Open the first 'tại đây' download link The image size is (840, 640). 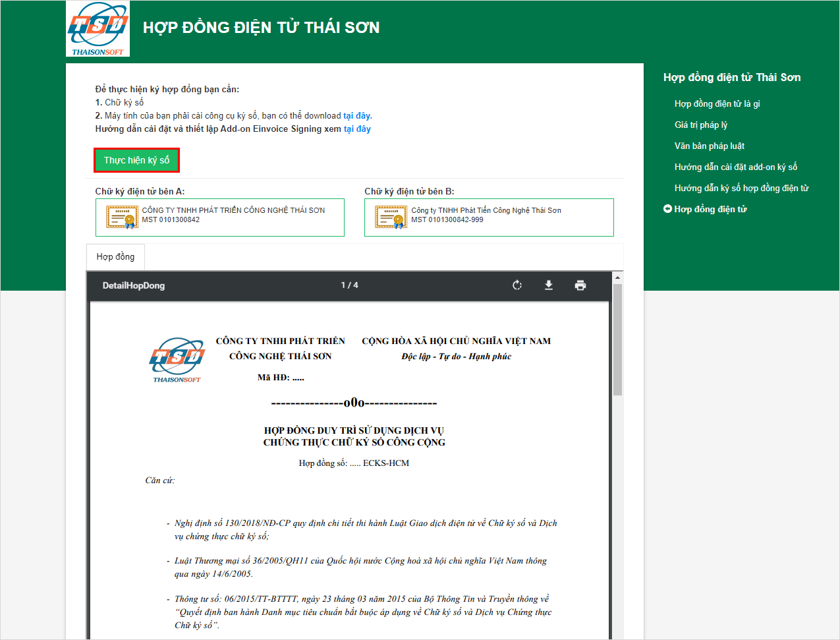(x=358, y=115)
